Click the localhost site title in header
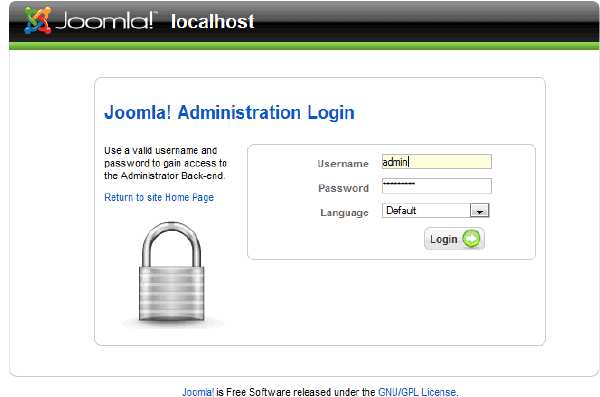This screenshot has height=397, width=600. pos(213,21)
